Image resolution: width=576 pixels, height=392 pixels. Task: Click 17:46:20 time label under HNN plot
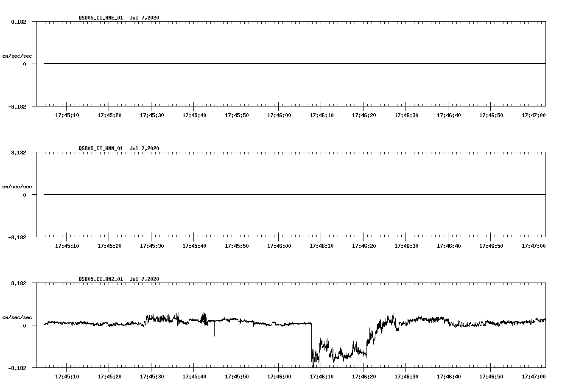click(364, 246)
